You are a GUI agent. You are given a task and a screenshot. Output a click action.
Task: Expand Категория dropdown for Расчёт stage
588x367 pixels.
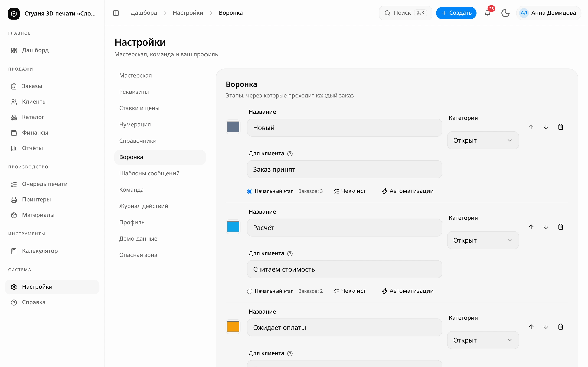tap(483, 240)
